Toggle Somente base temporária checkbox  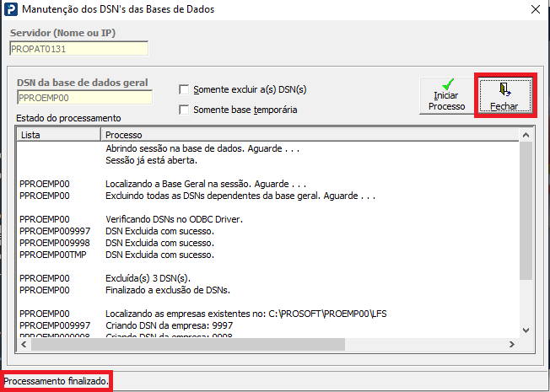[184, 110]
